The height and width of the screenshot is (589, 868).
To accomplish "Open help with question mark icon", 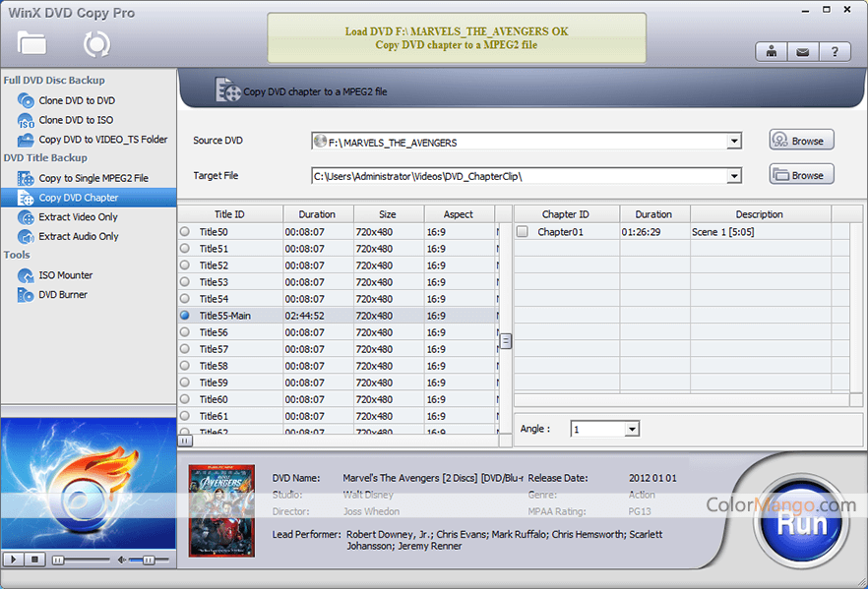I will pos(835,52).
